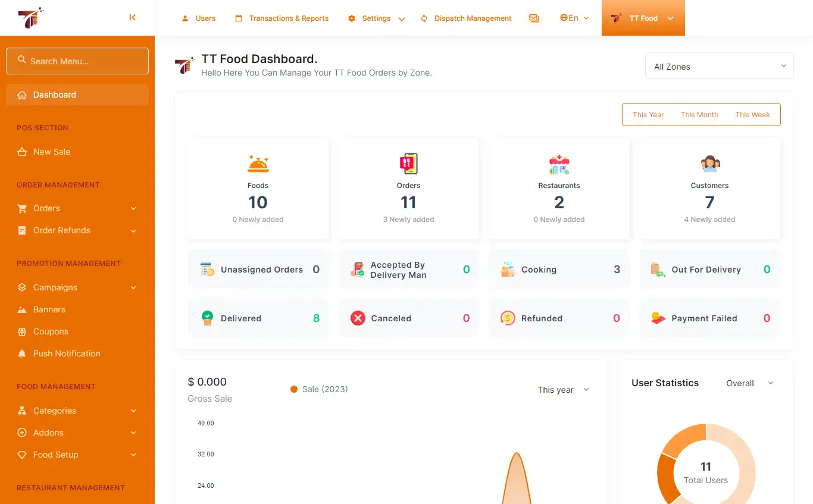Open the All Zones dropdown
Image resolution: width=813 pixels, height=504 pixels.
point(719,66)
